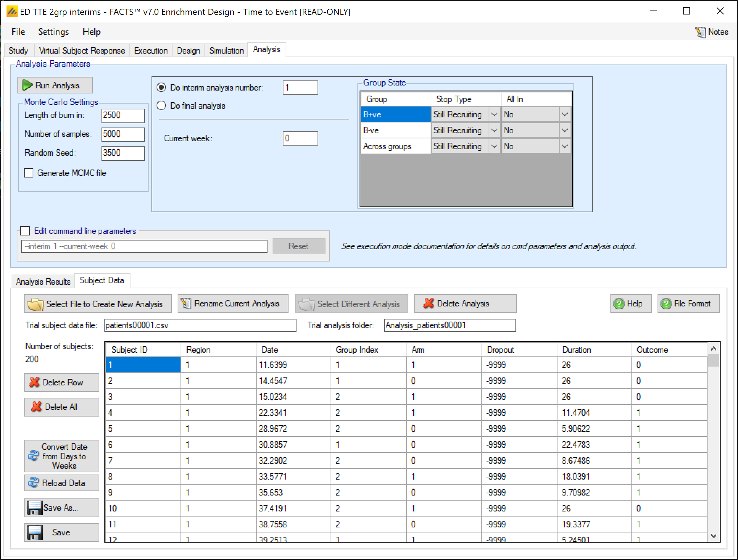The width and height of the screenshot is (738, 560).
Task: Open Notes via the notepad icon
Action: pyautogui.click(x=700, y=32)
